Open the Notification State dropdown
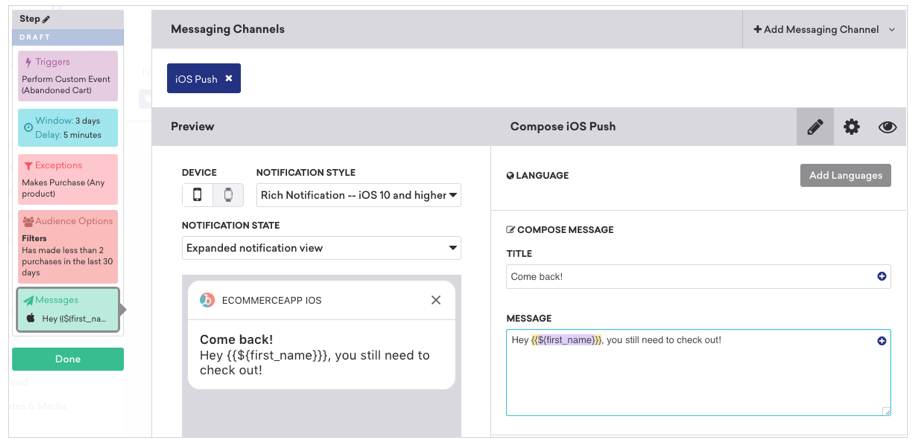Screen dimensions: 915x444 [x=322, y=248]
